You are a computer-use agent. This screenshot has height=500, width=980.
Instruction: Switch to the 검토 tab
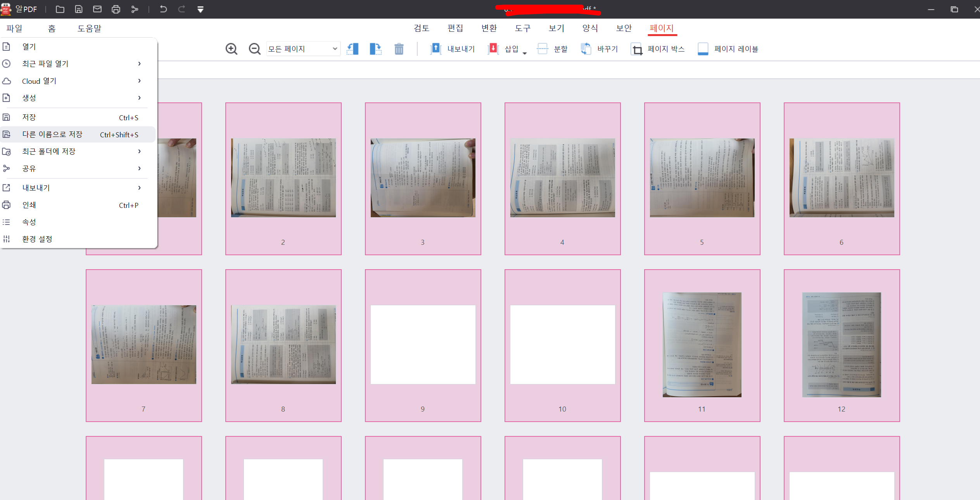(x=422, y=28)
